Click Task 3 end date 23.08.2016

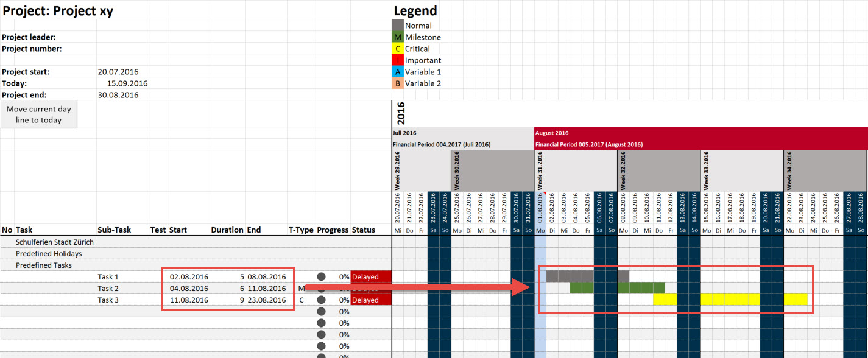(x=266, y=300)
